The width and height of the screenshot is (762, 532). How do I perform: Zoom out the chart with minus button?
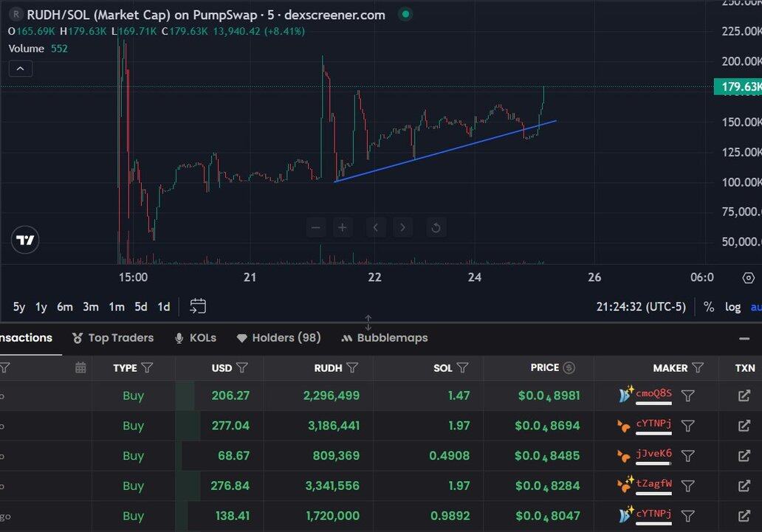pyautogui.click(x=316, y=227)
